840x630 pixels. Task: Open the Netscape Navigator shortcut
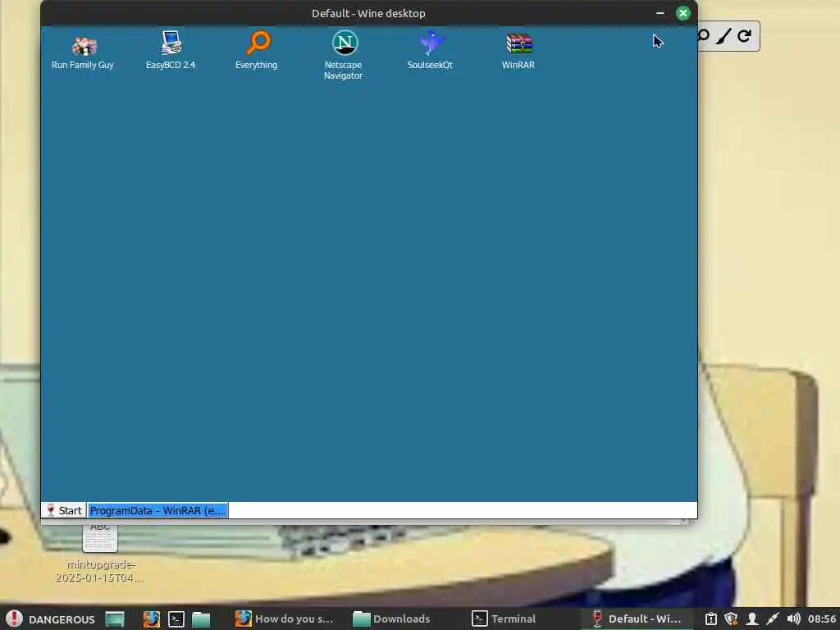tap(344, 55)
